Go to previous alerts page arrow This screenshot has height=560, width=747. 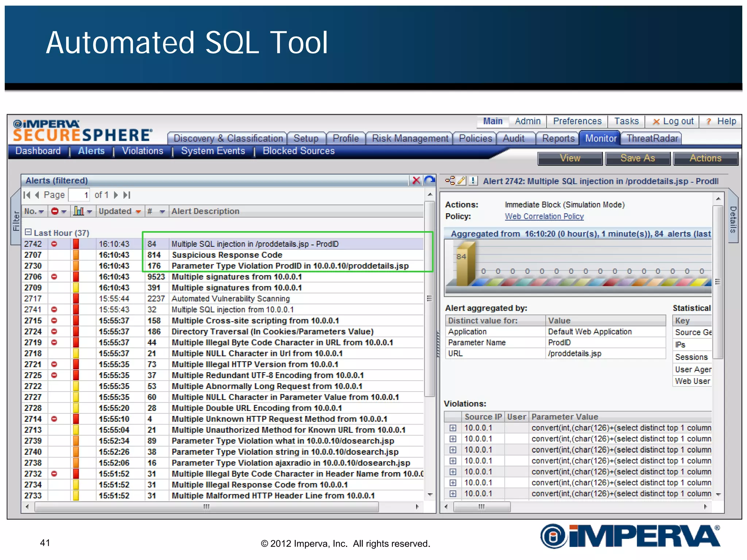(37, 195)
